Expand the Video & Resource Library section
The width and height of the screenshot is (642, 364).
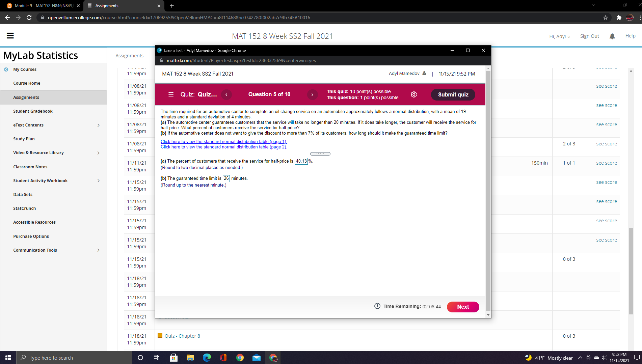pyautogui.click(x=98, y=153)
